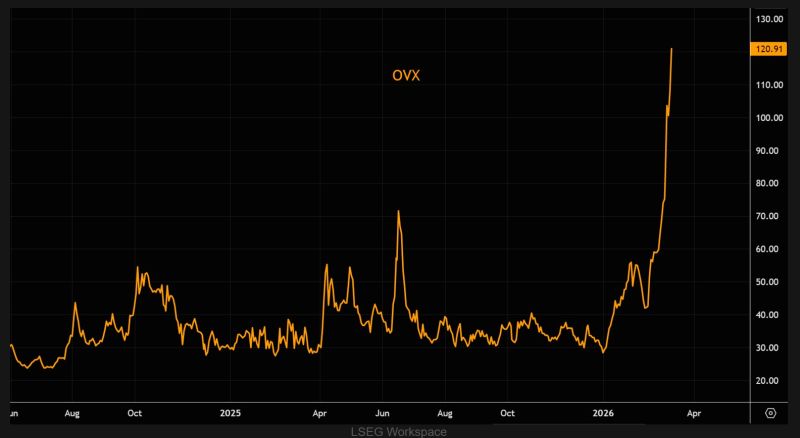Click the Apr label right of 2026
The width and height of the screenshot is (800, 438).
coord(694,412)
